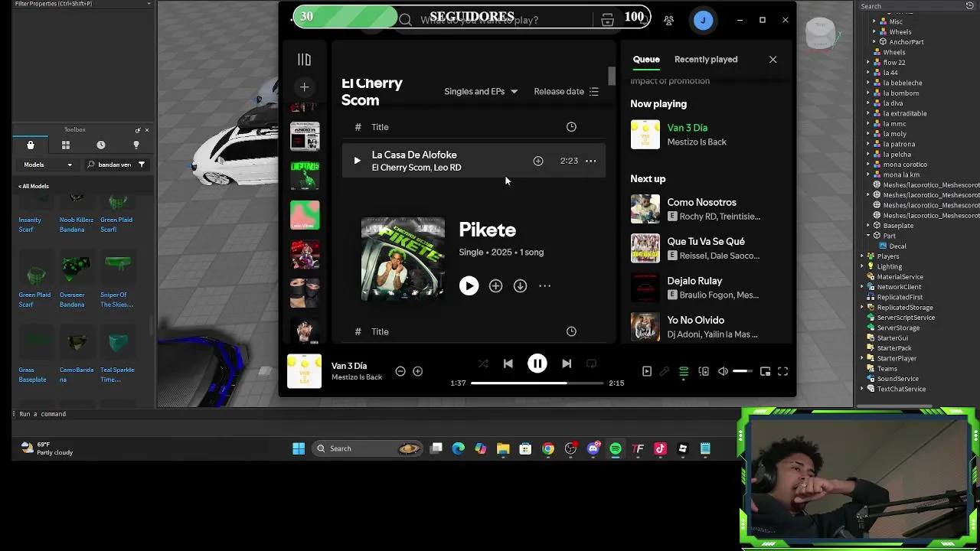This screenshot has width=980, height=551.
Task: Expand the Players node in Explorer
Action: 862,256
